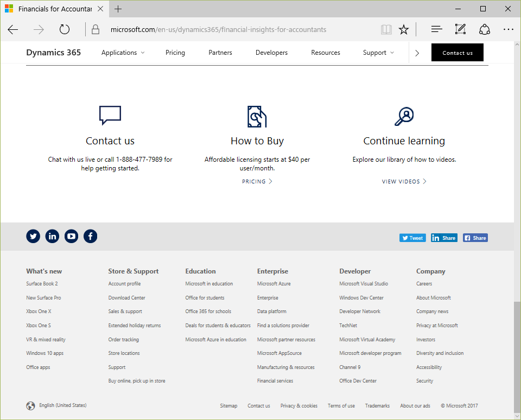Open Microsoft AppSource footer link
Image resolution: width=521 pixels, height=420 pixels.
click(x=279, y=353)
